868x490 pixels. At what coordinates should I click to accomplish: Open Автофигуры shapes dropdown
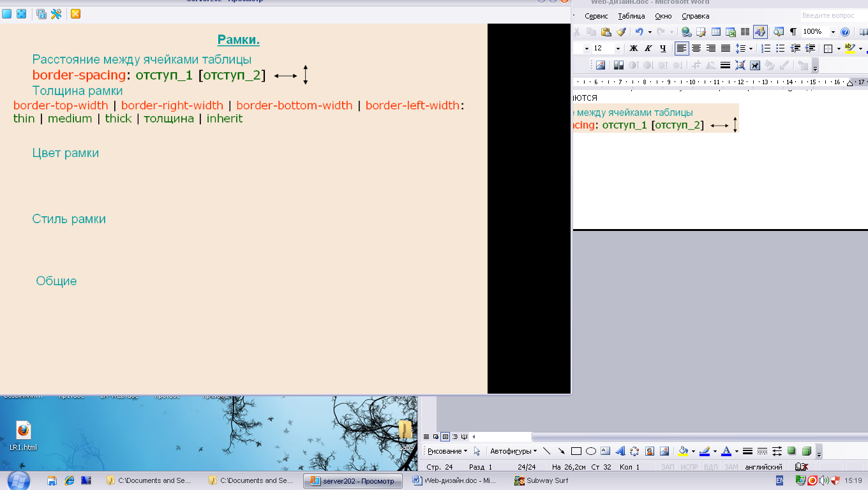coord(513,451)
